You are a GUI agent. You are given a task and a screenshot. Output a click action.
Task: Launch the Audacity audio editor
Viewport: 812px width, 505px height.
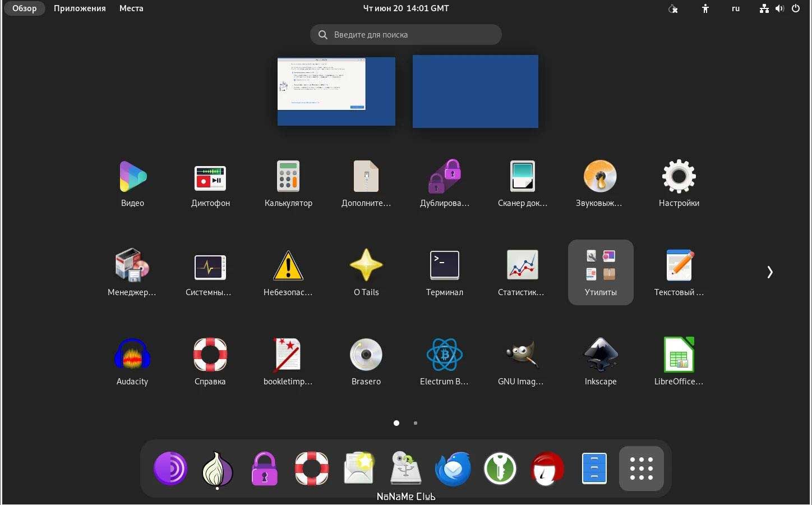click(x=132, y=362)
